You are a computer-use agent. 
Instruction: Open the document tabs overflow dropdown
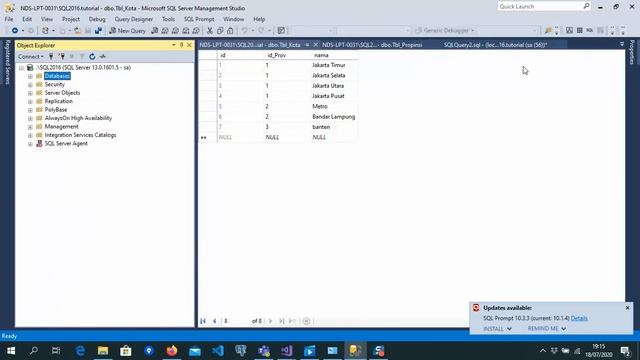click(x=622, y=44)
